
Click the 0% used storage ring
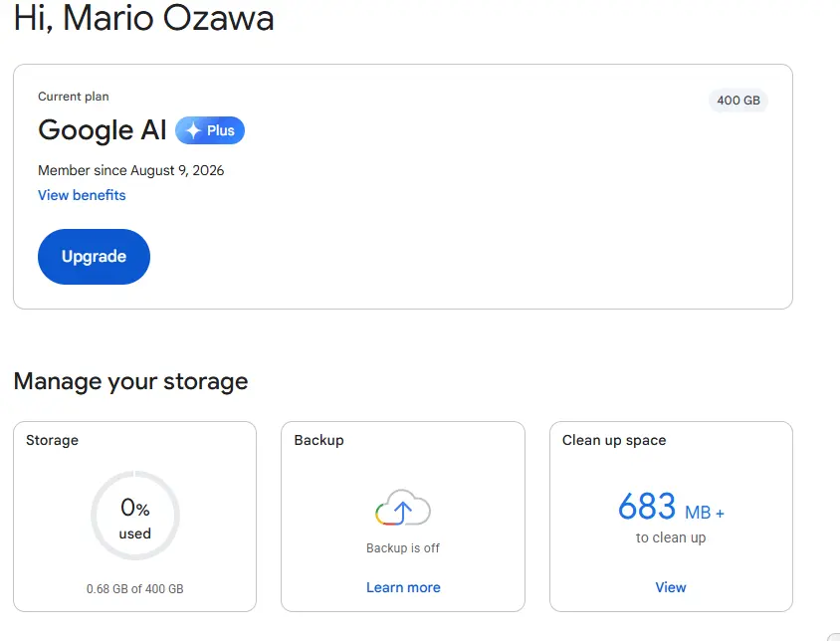(x=135, y=516)
